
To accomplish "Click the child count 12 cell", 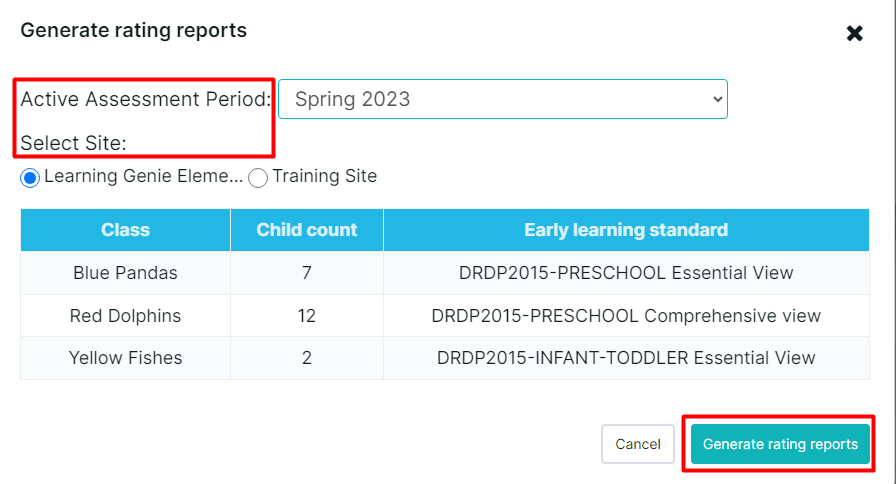I will (x=306, y=316).
